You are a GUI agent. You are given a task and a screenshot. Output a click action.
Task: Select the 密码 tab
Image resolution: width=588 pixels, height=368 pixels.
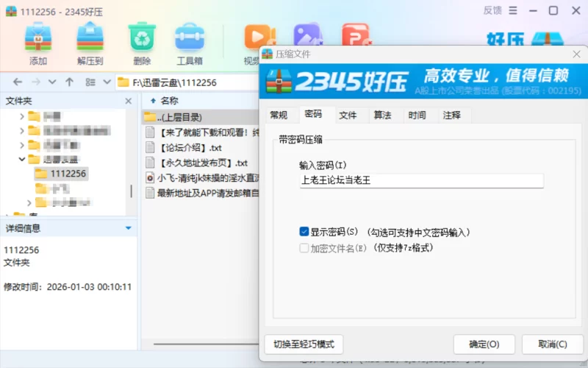tap(314, 114)
